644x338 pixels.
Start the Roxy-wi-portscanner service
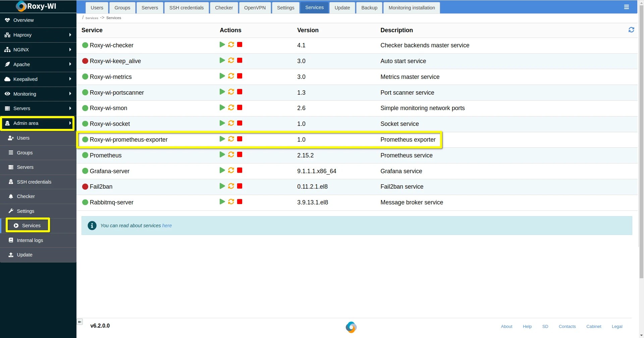tap(222, 92)
